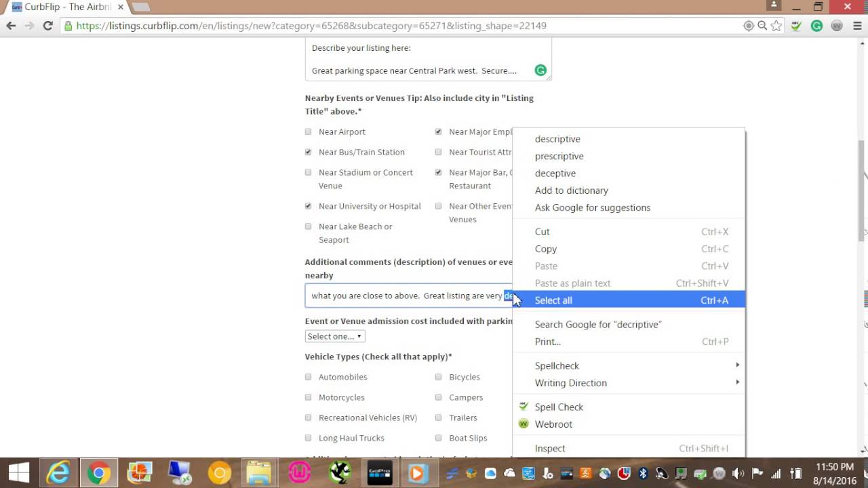
Task: Tick the Campers checkbox
Action: click(439, 397)
